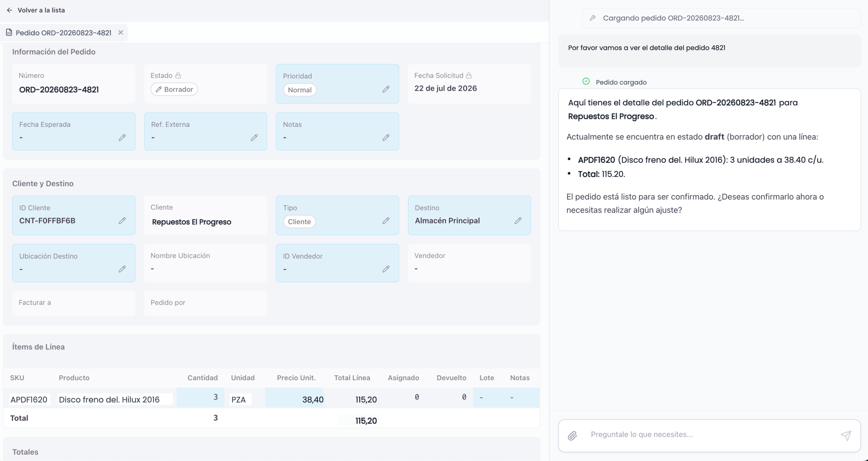This screenshot has height=461, width=868.
Task: Click the Devuelto column header
Action: (x=451, y=378)
